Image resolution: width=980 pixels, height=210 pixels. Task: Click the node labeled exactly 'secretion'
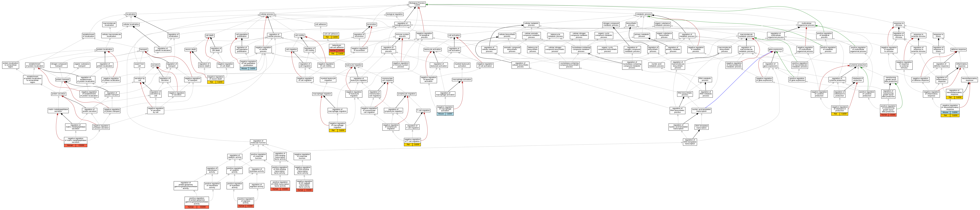pos(156,65)
